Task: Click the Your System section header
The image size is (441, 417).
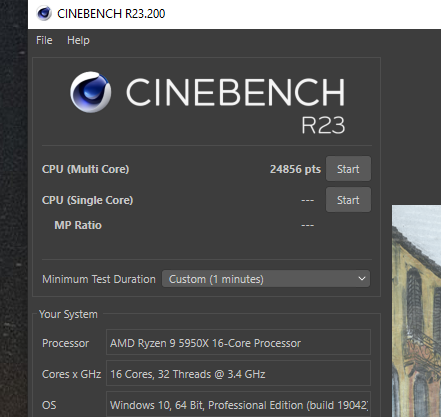Action: [x=68, y=314]
